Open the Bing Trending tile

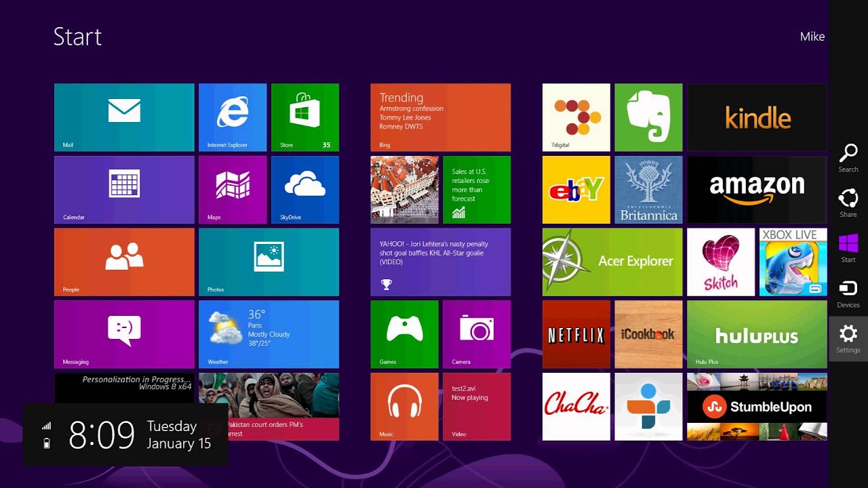point(441,117)
